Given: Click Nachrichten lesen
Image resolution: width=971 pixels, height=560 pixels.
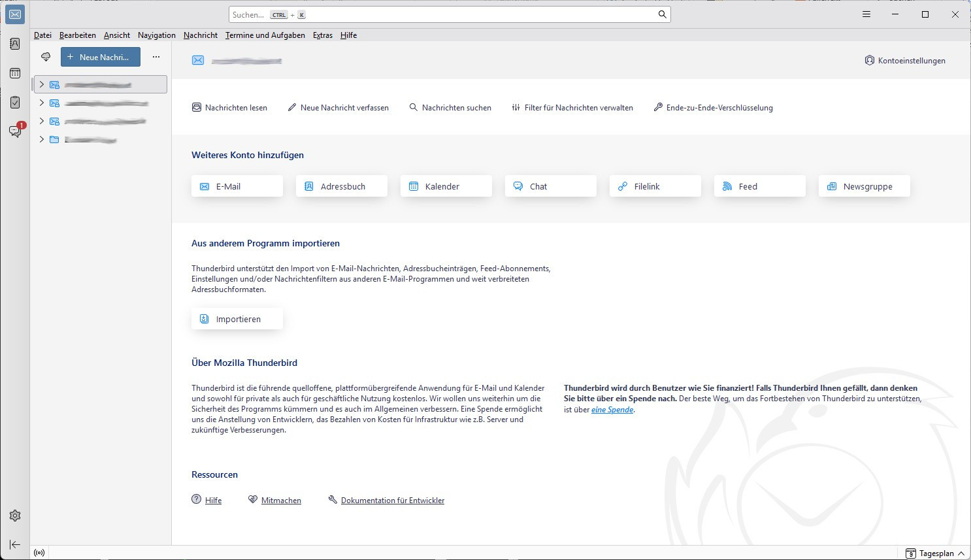Looking at the screenshot, I should pyautogui.click(x=229, y=108).
